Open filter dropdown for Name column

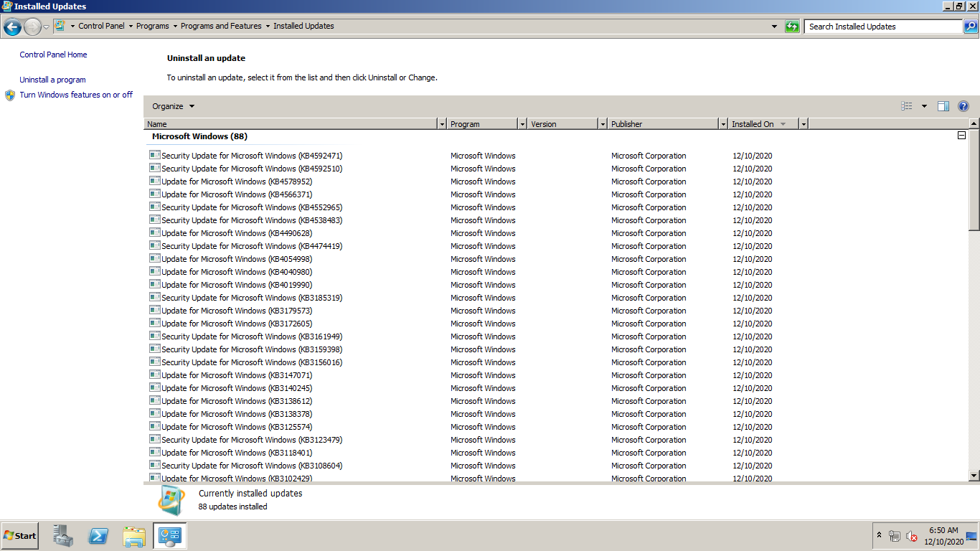click(442, 124)
